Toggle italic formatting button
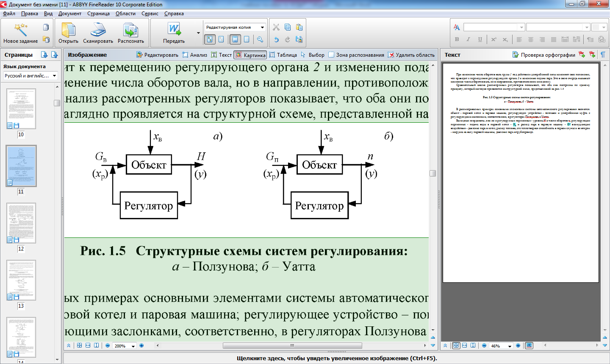Screen dimensions: 610x364 click(x=468, y=39)
